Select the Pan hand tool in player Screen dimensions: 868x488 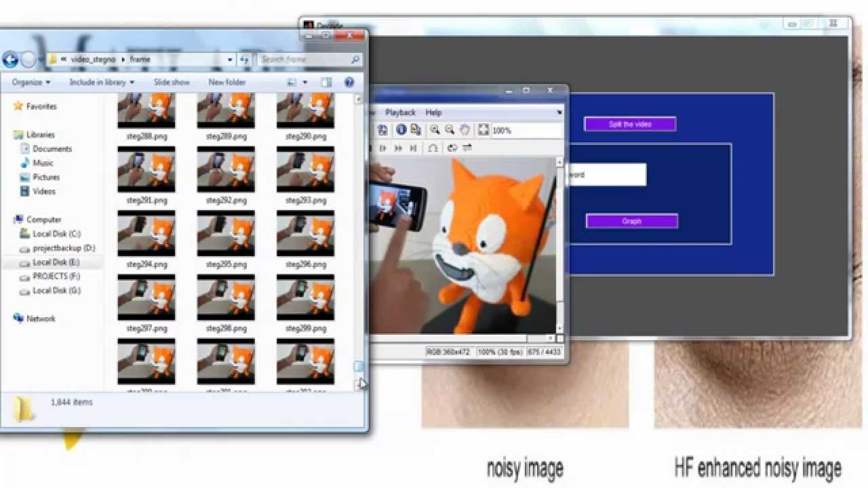click(465, 130)
